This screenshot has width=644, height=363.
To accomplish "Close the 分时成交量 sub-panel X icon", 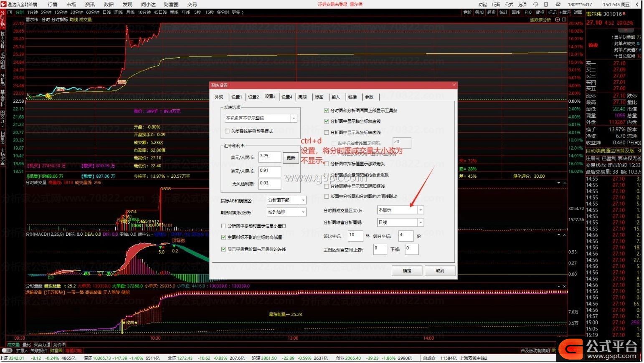I will tap(565, 183).
